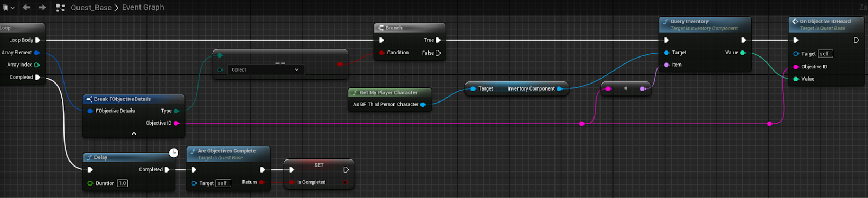Go back to the previous graph
This screenshot has height=198, width=868.
click(27, 8)
